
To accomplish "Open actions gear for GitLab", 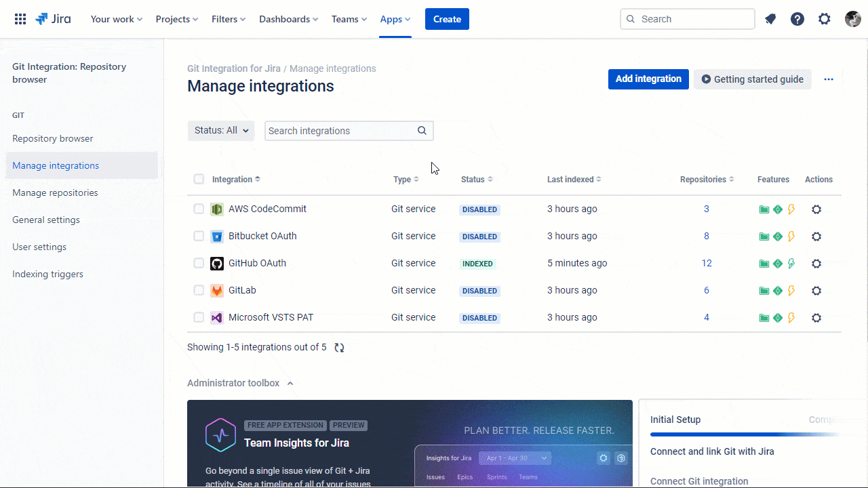I will pyautogui.click(x=816, y=291).
